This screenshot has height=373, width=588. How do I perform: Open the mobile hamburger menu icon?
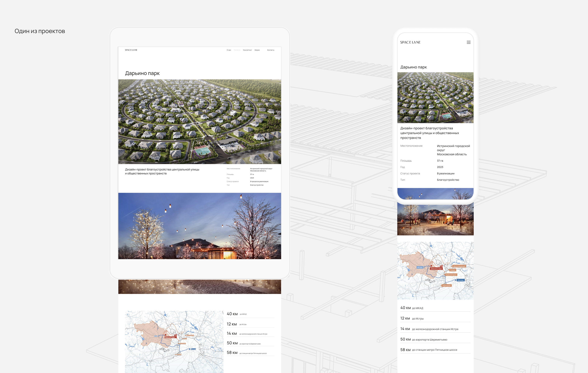click(x=468, y=42)
